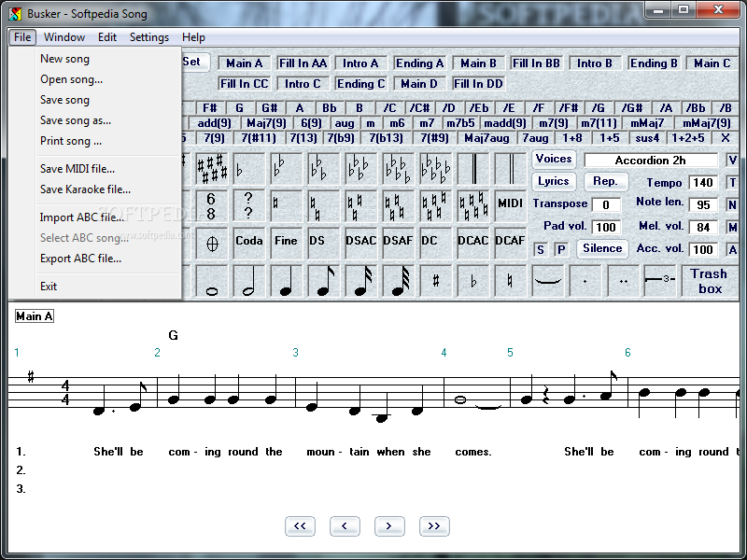Viewport: 747px width, 560px height.
Task: Open the Settings menu
Action: pyautogui.click(x=149, y=37)
